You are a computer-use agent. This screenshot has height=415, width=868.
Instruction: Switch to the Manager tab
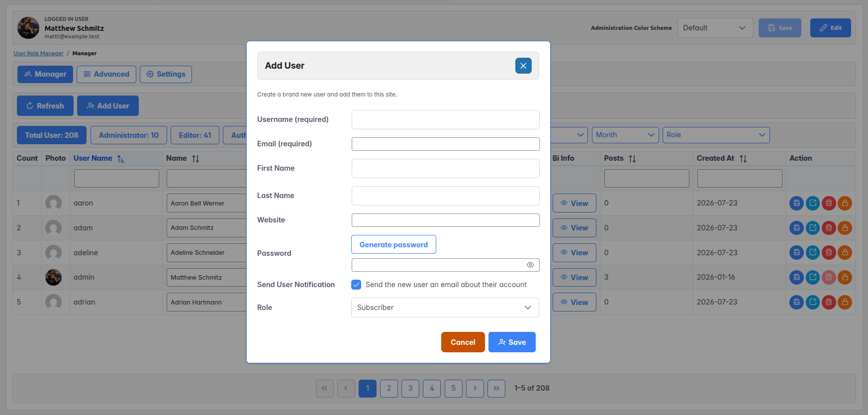pos(45,74)
